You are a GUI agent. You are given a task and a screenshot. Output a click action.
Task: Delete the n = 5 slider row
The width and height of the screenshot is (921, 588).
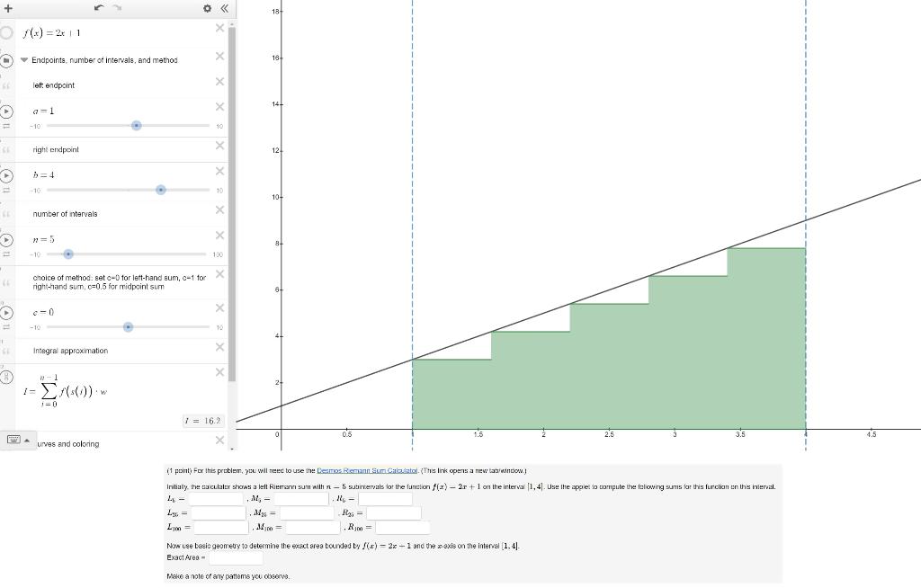[219, 235]
